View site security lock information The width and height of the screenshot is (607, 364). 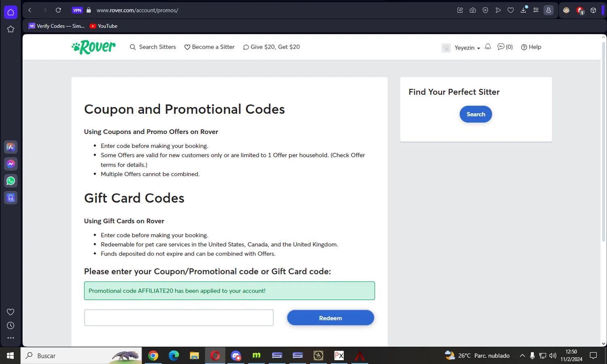coord(89,10)
